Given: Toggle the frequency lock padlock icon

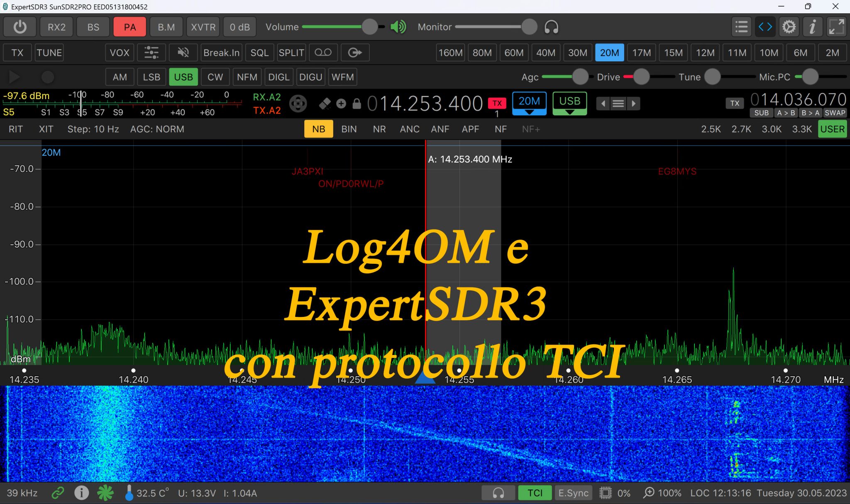Looking at the screenshot, I should tap(357, 104).
